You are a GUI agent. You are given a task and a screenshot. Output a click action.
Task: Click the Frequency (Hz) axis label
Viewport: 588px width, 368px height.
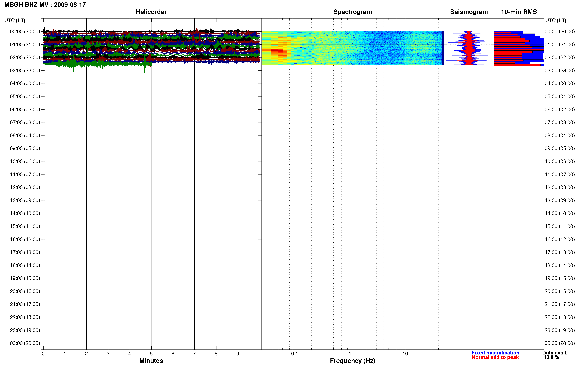(x=352, y=361)
